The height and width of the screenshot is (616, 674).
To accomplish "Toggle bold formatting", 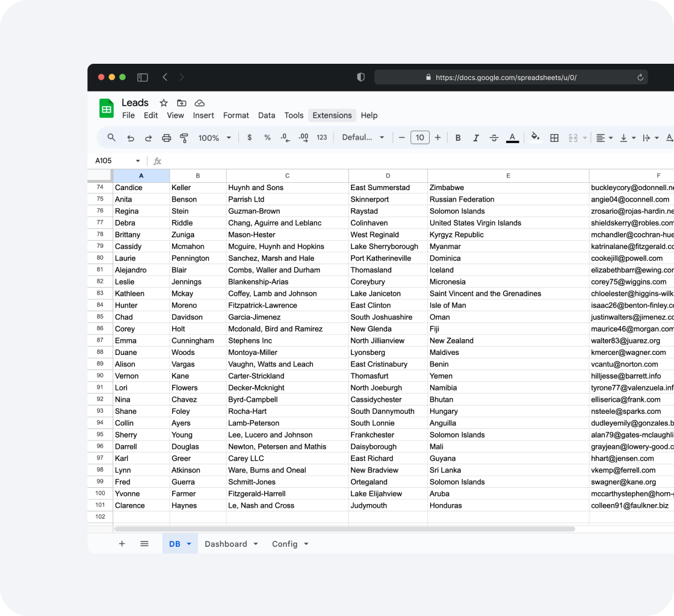I will point(458,137).
